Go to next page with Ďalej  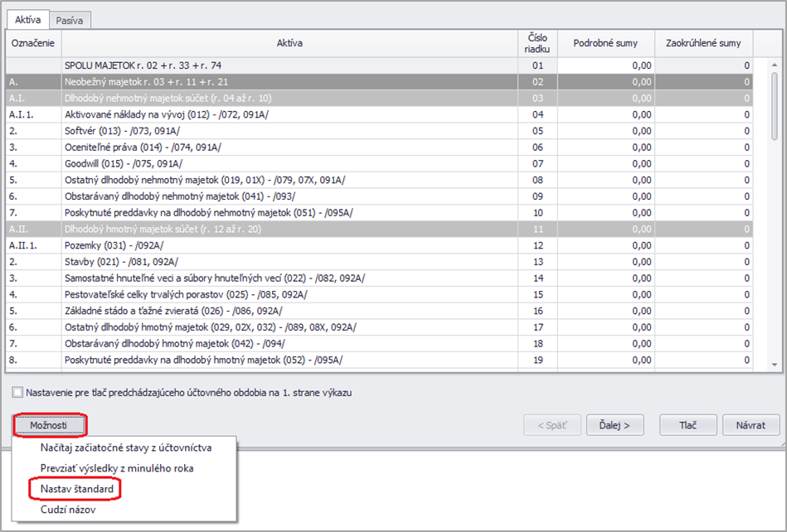(615, 425)
